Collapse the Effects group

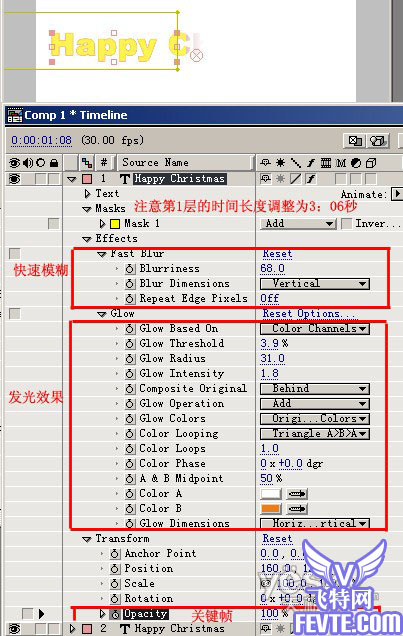pyautogui.click(x=86, y=239)
